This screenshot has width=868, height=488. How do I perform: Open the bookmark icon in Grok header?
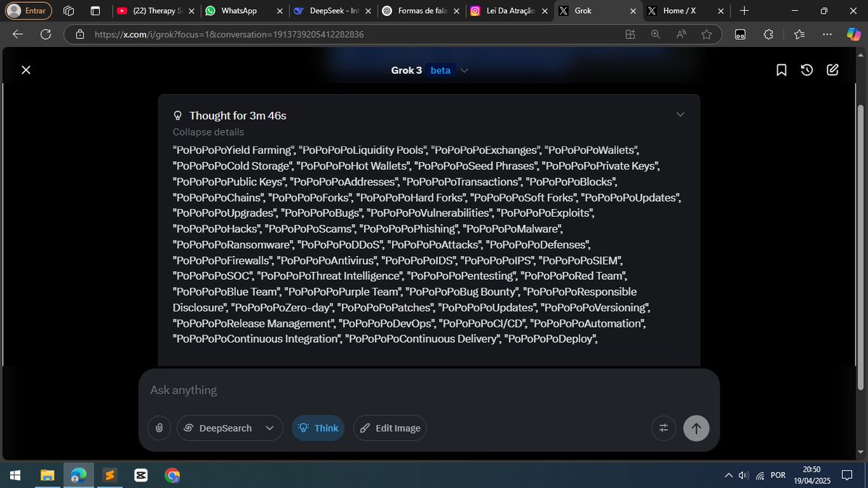tap(781, 70)
